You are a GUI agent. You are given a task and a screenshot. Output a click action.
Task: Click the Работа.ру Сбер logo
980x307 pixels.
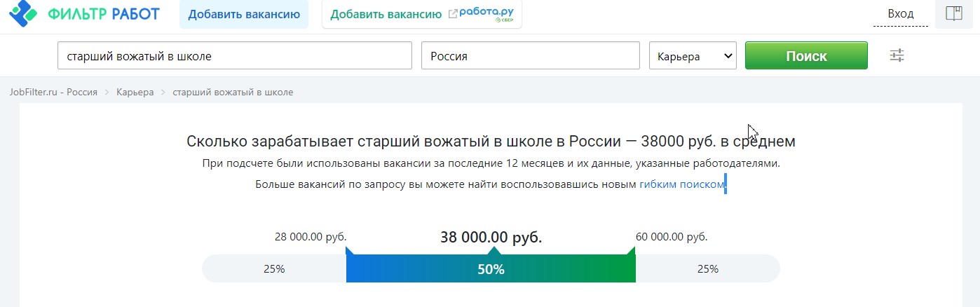click(486, 14)
